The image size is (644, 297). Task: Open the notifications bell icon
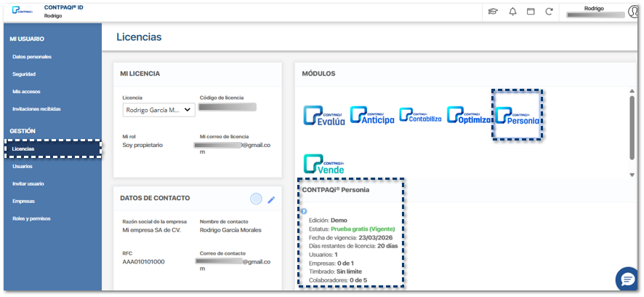(x=512, y=12)
